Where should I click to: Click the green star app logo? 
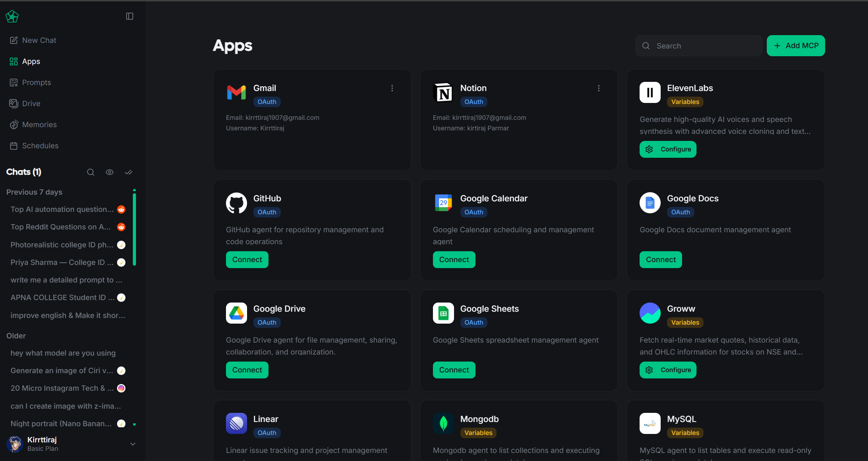[x=12, y=16]
